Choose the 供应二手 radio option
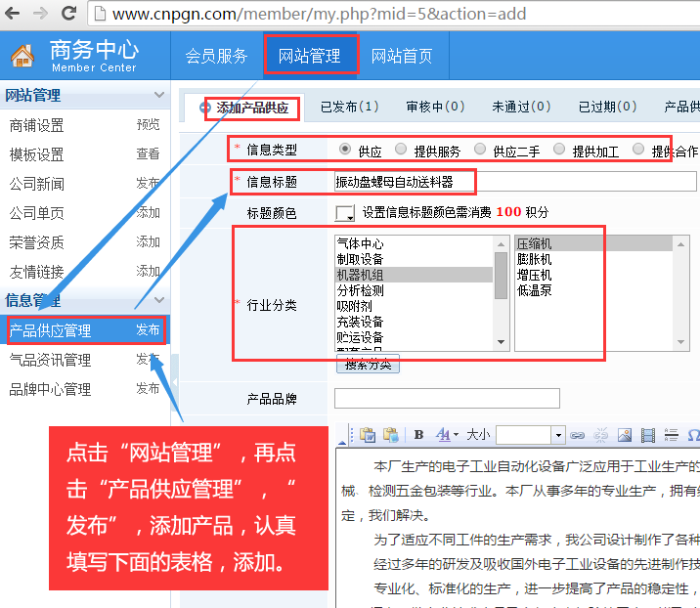The image size is (700, 608). [480, 150]
